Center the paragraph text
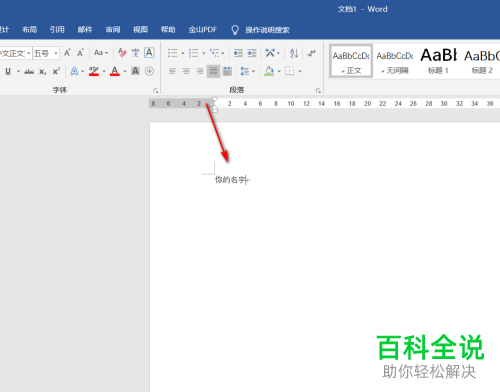Image resolution: width=500 pixels, height=392 pixels. click(x=186, y=71)
